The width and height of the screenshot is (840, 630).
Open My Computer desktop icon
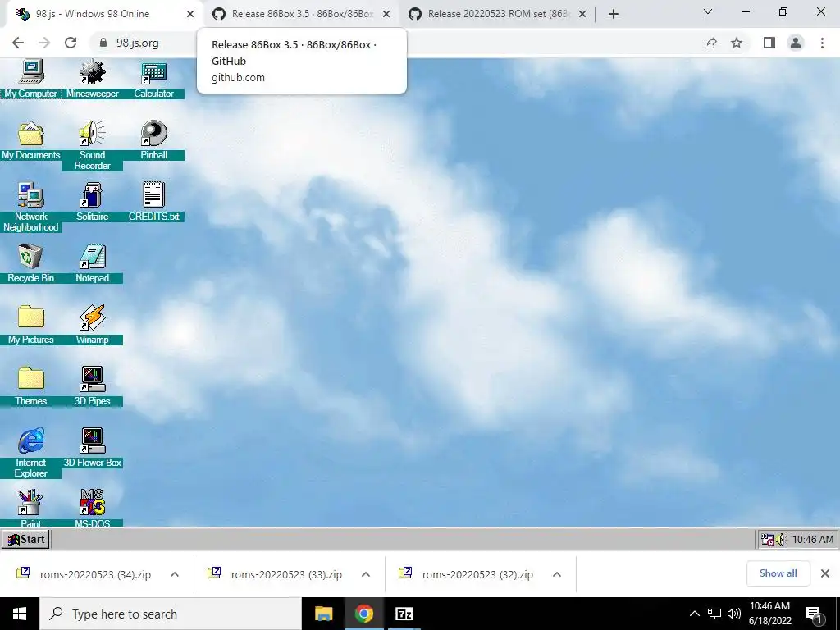[x=30, y=80]
